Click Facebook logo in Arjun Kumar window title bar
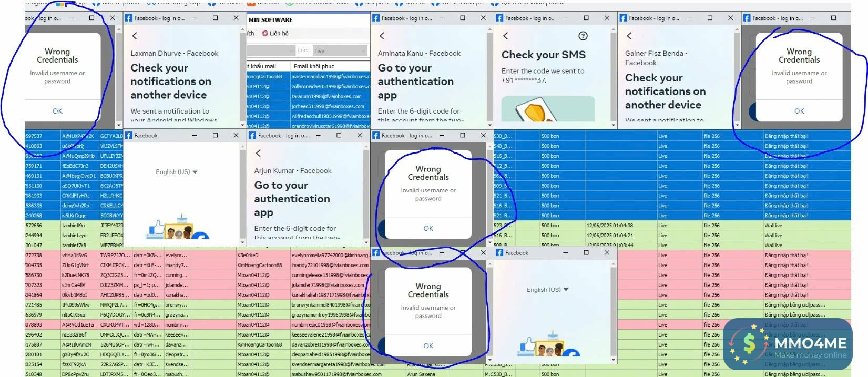This screenshot has width=868, height=377. click(252, 135)
